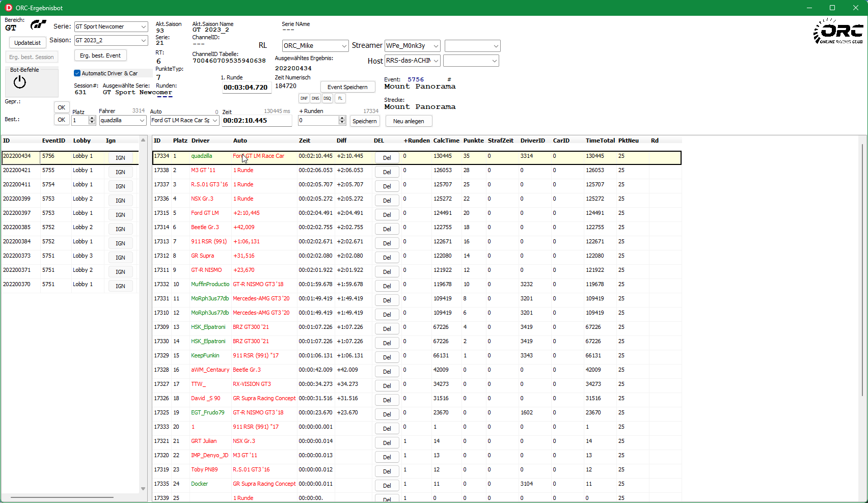
Task: Click the Neu anlegen button
Action: 409,121
